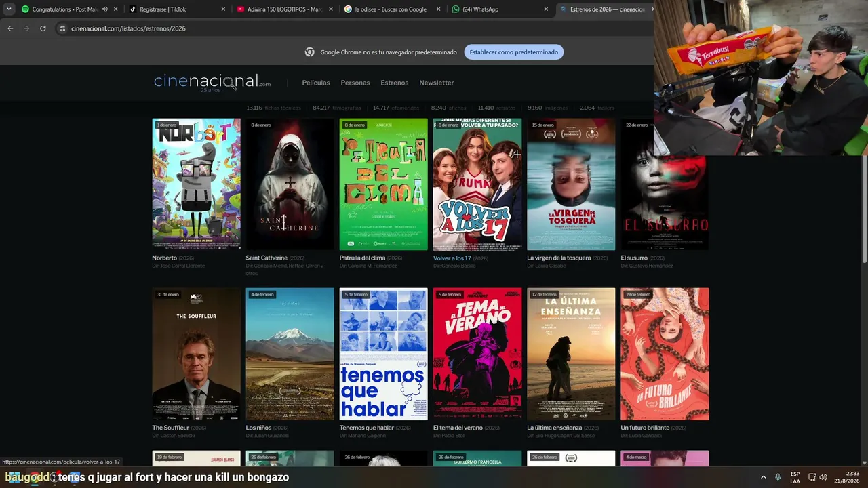This screenshot has width=868, height=488.
Task: Click director José Corral Llorente
Action: click(182, 266)
